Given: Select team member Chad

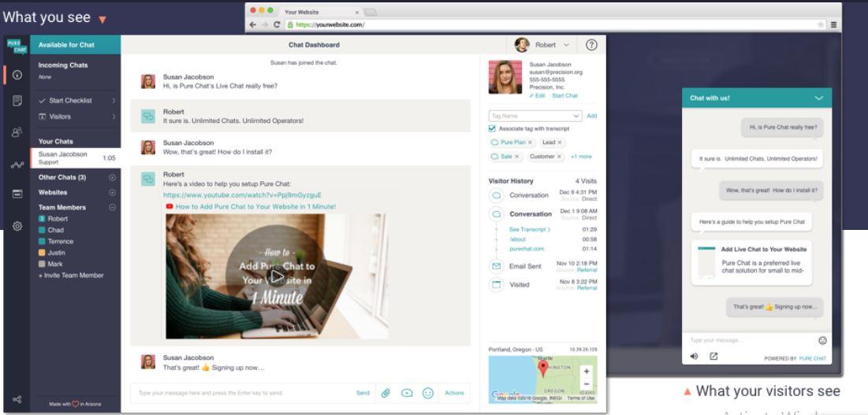Looking at the screenshot, I should [x=55, y=231].
